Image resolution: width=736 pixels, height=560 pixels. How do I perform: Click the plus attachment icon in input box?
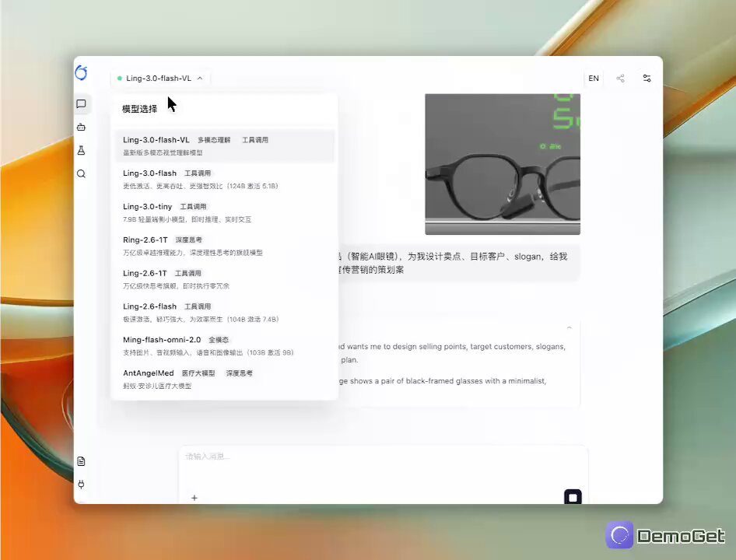(195, 498)
